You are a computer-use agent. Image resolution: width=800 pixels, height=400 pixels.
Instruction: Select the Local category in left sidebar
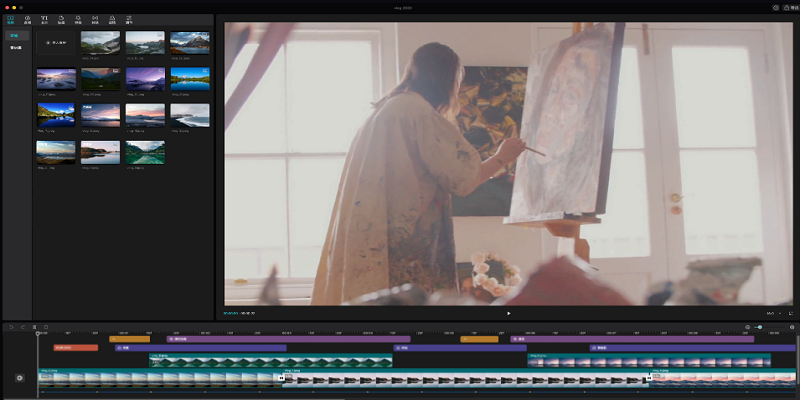click(15, 36)
